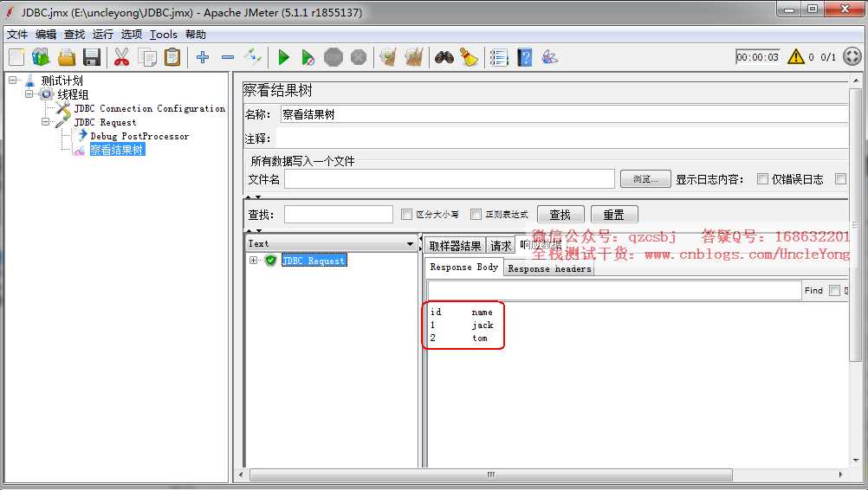Open the Text renderer dropdown
The width and height of the screenshot is (868, 490).
[x=332, y=244]
